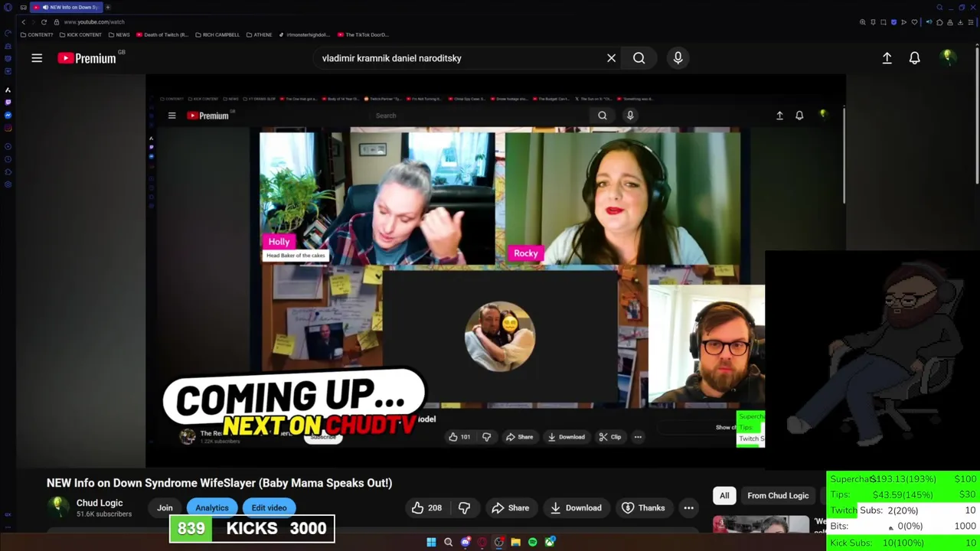
Task: Share the Chud Logic video
Action: click(510, 507)
